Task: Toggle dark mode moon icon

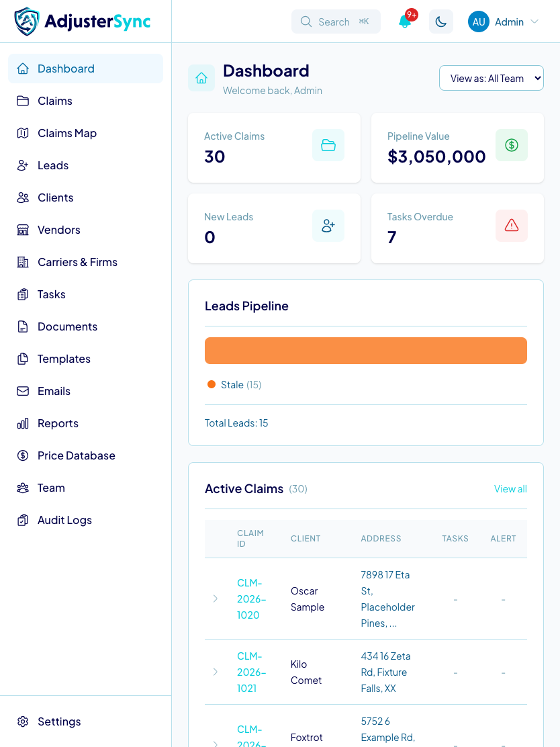Action: 441,21
